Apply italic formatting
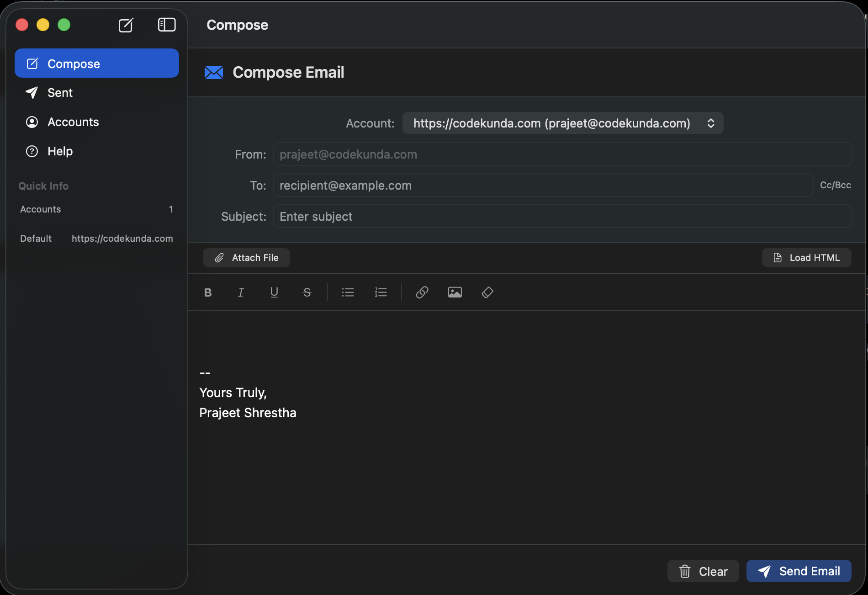The height and width of the screenshot is (595, 868). tap(241, 292)
